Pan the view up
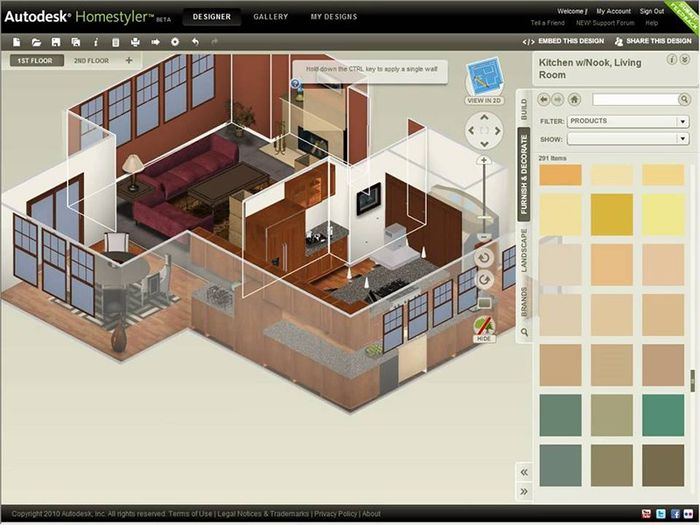 (x=484, y=117)
